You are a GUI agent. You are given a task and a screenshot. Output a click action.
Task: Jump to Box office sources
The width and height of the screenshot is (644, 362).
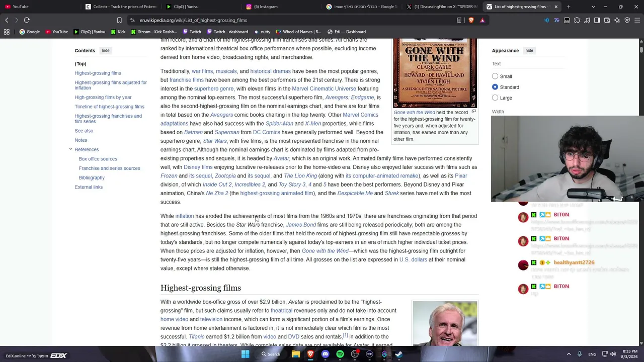point(98,159)
